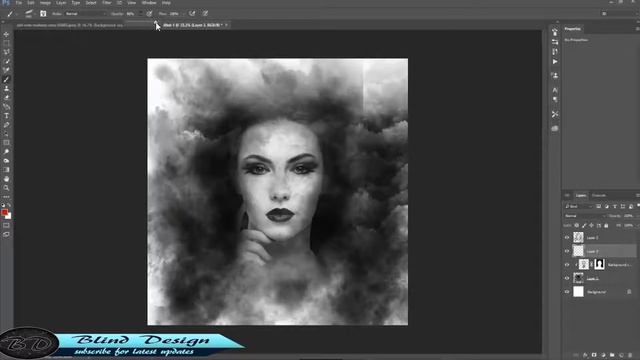Lock transparent pixels of the layer
The height and width of the screenshot is (360, 640).
[576, 225]
